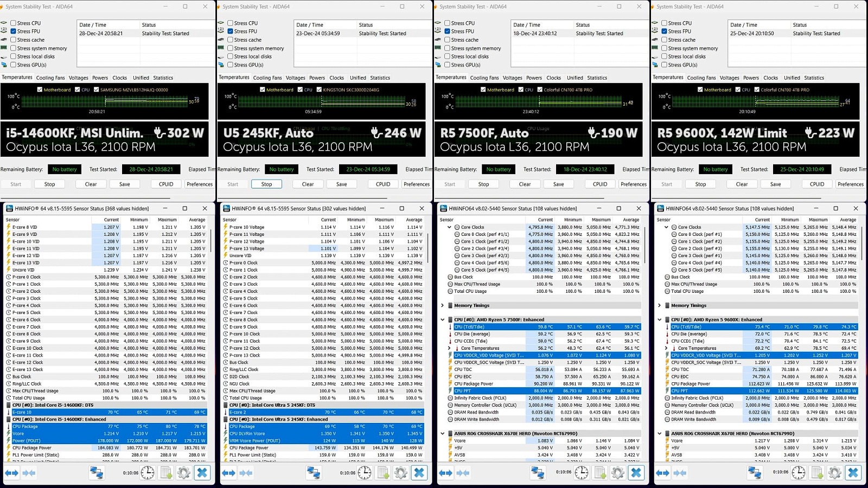This screenshot has width=868, height=488.
Task: Click the settings gear in i5-14600KF HWiNFO window
Action: tap(184, 473)
